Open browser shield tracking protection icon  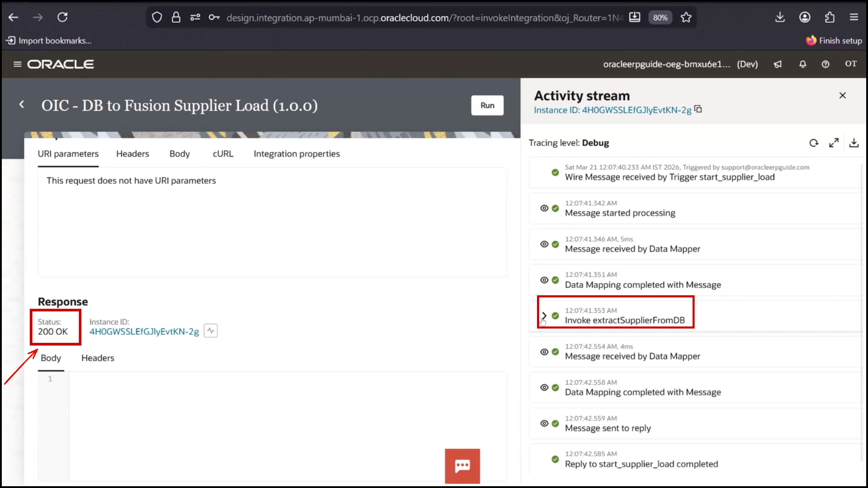[157, 18]
